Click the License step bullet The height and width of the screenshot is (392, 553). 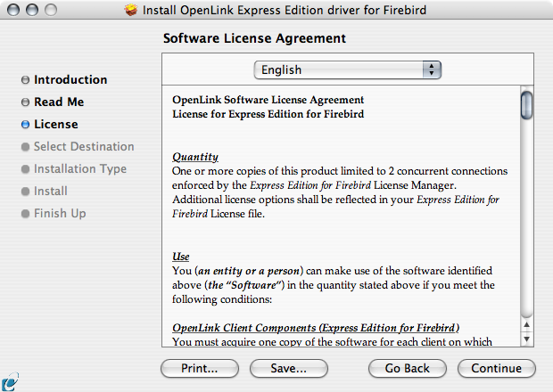point(25,125)
